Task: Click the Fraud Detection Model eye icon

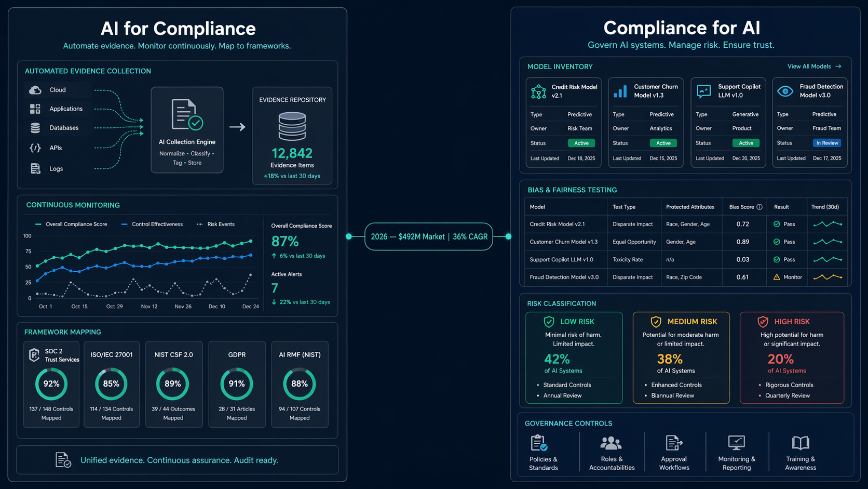Action: [785, 91]
